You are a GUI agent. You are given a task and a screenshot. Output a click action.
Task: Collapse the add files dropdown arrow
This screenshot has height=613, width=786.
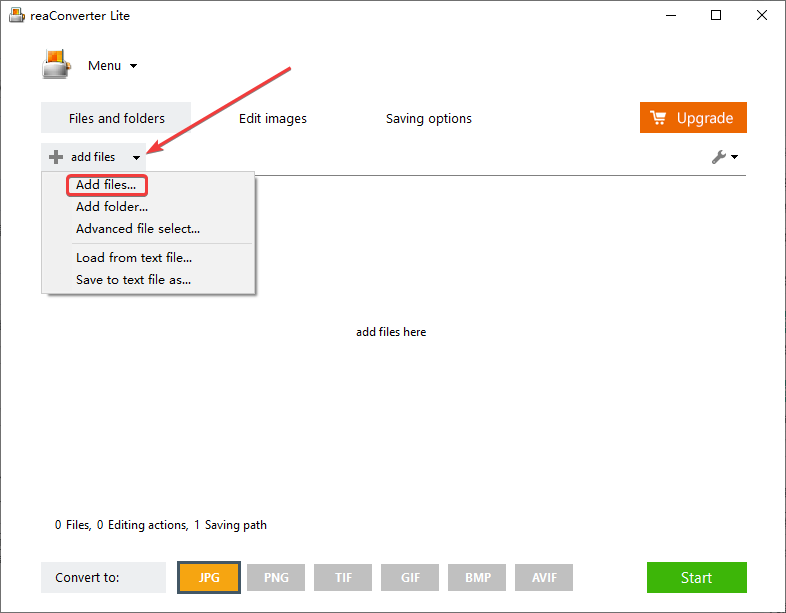pos(136,157)
